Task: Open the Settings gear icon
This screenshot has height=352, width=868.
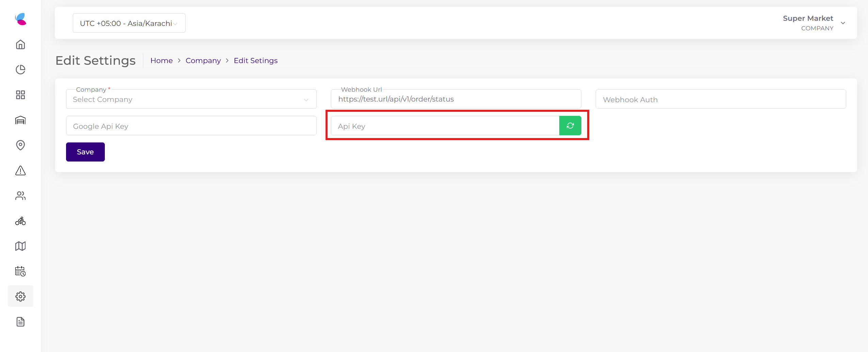Action: click(20, 296)
